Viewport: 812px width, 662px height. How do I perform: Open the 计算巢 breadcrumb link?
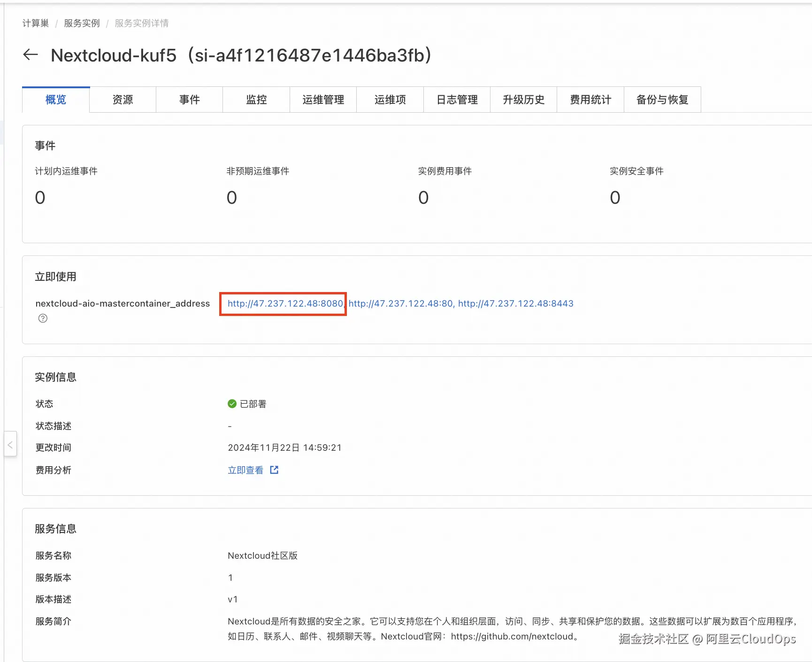coord(36,23)
